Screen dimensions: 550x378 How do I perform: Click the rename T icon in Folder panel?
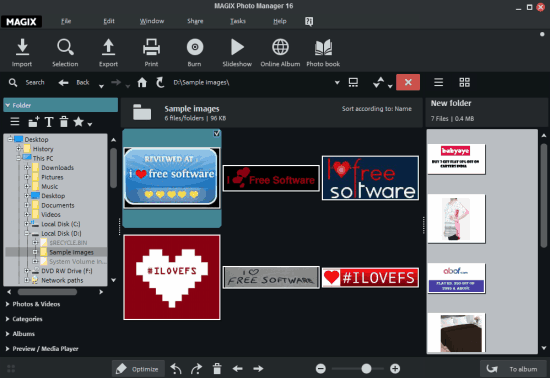point(49,122)
